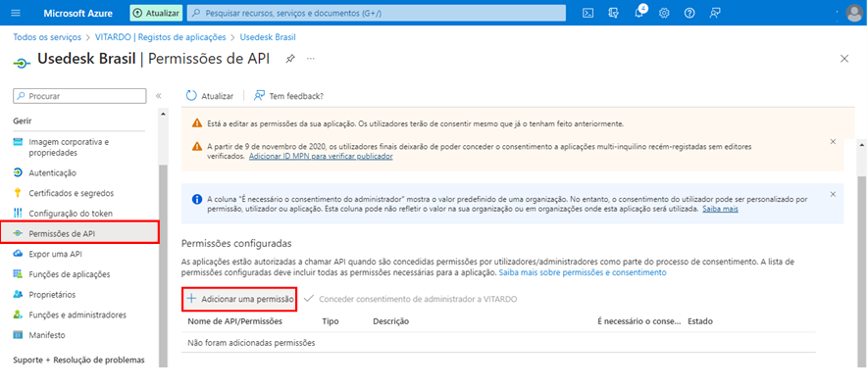Focus the Procurar sidebar search box
Screen dimensions: 868x387
tap(79, 96)
